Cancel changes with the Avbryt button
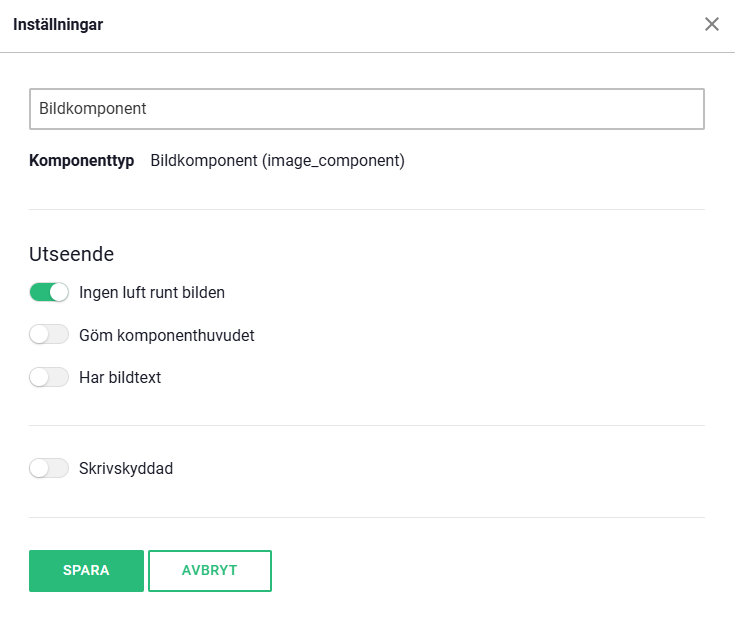735x621 pixels. pyautogui.click(x=210, y=571)
